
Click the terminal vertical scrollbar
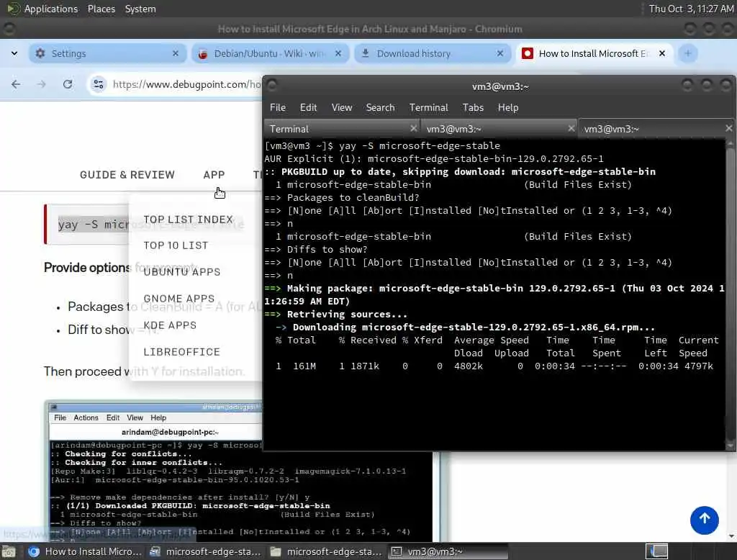pyautogui.click(x=730, y=294)
